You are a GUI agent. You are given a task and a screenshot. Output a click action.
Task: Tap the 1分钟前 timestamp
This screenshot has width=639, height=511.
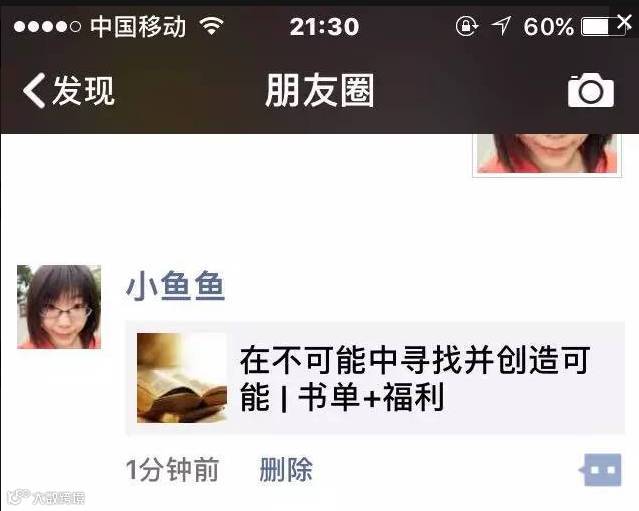tap(173, 470)
